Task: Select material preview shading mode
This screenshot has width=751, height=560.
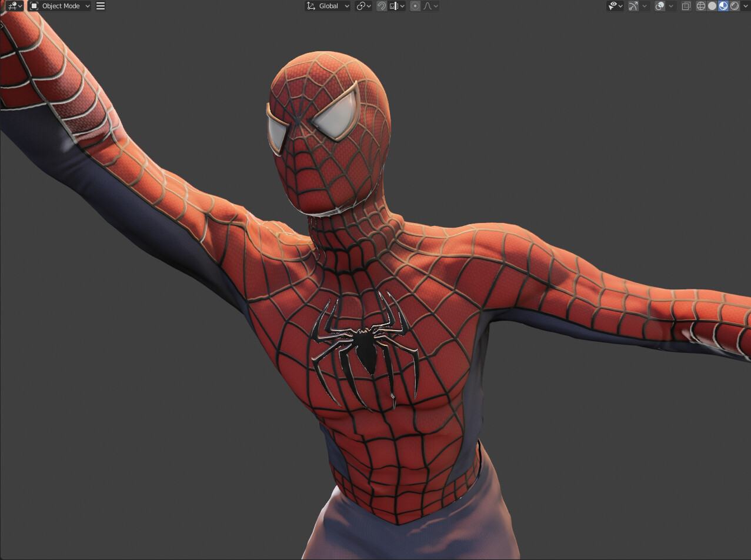Action: click(x=723, y=6)
